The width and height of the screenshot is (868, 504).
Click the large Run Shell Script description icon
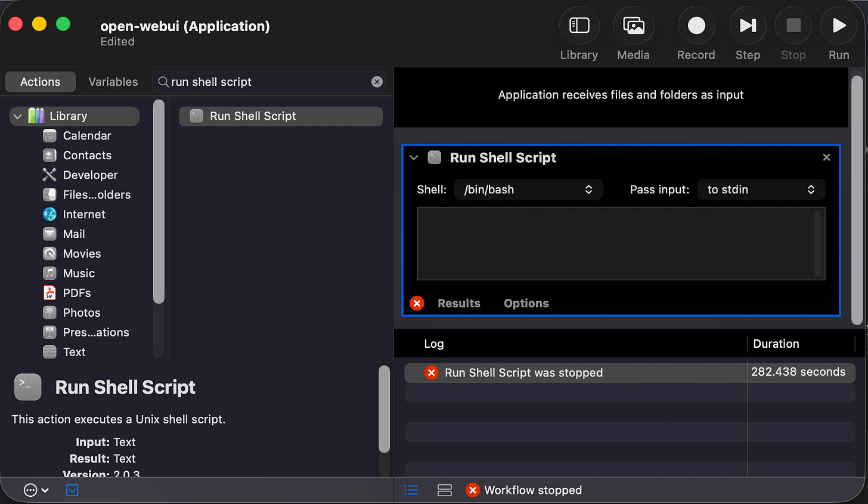tap(28, 387)
